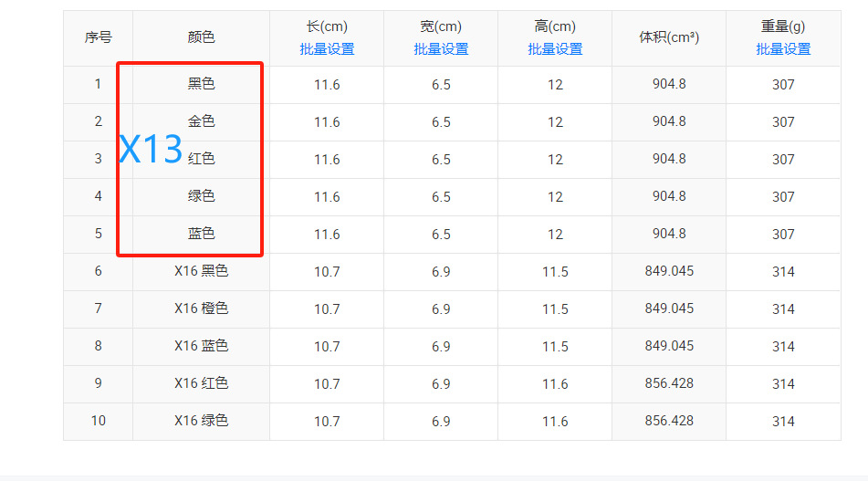Click weight 307 in row 5
The image size is (868, 481).
(783, 235)
